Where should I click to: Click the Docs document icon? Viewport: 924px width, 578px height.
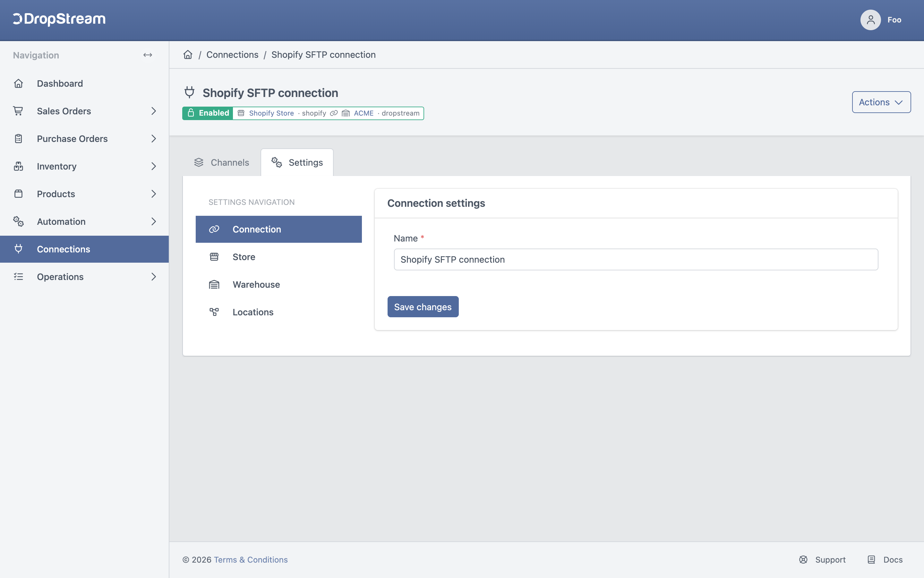pyautogui.click(x=871, y=560)
